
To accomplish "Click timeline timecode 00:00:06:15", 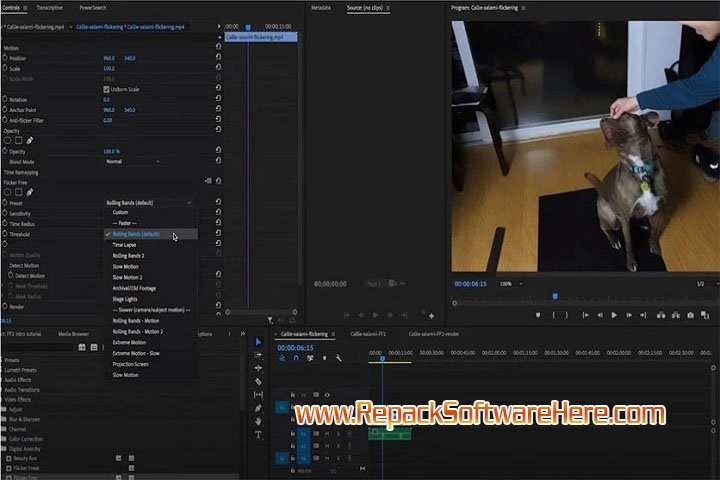I will tap(295, 348).
